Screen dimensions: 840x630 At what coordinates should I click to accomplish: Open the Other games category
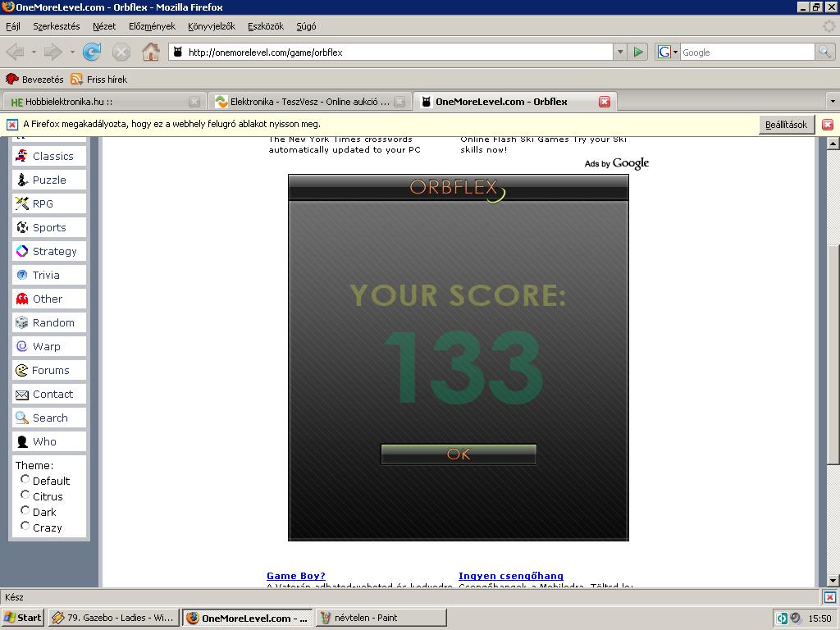[x=48, y=299]
